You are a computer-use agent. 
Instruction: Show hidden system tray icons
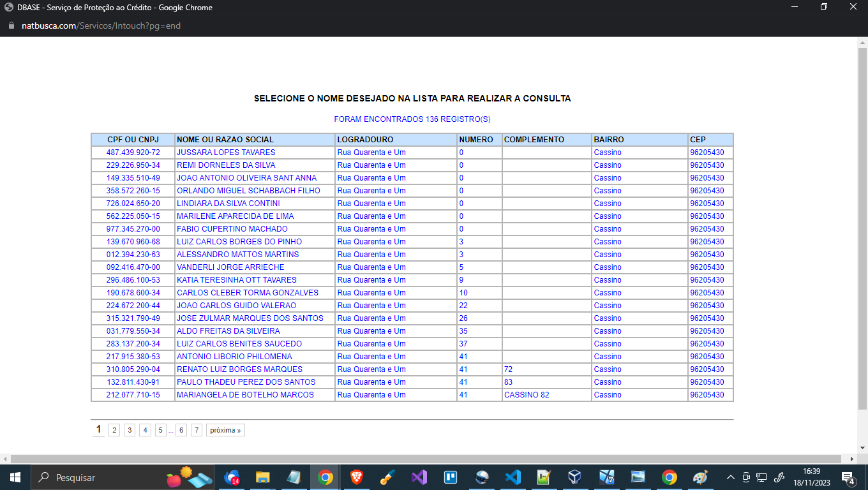click(x=730, y=477)
